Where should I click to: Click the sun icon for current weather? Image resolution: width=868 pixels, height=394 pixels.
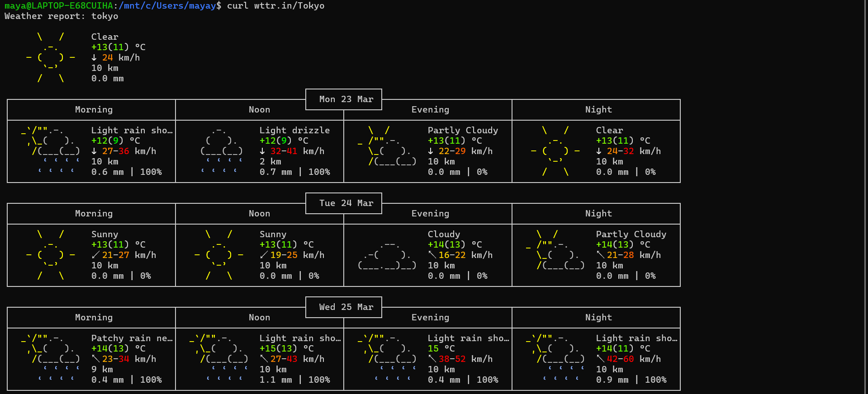50,57
